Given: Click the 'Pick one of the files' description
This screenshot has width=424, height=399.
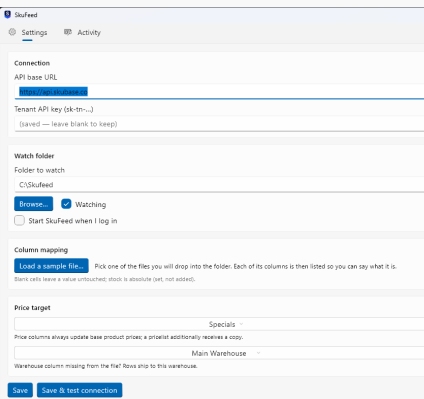Looking at the screenshot, I should (x=246, y=266).
